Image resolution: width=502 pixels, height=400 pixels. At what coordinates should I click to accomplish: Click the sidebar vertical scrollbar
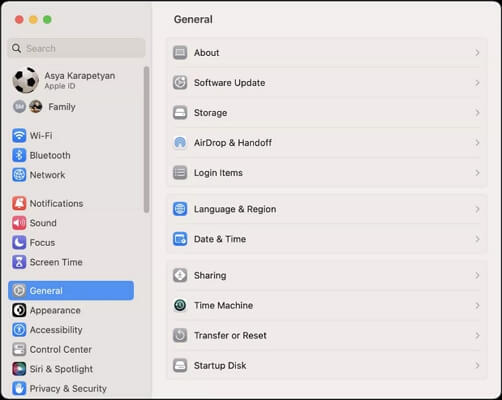(x=146, y=139)
